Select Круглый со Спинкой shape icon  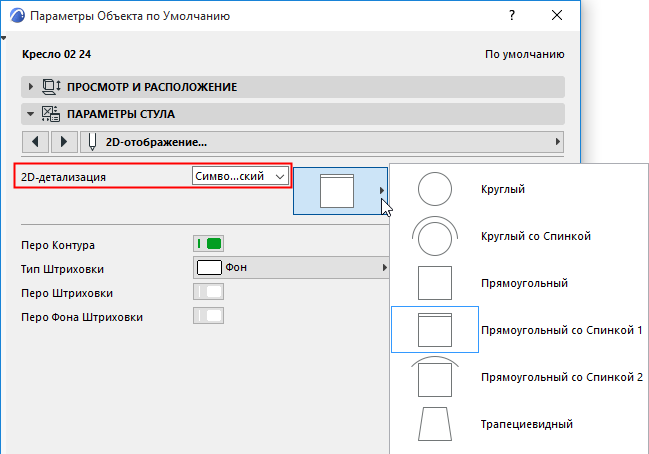point(435,236)
